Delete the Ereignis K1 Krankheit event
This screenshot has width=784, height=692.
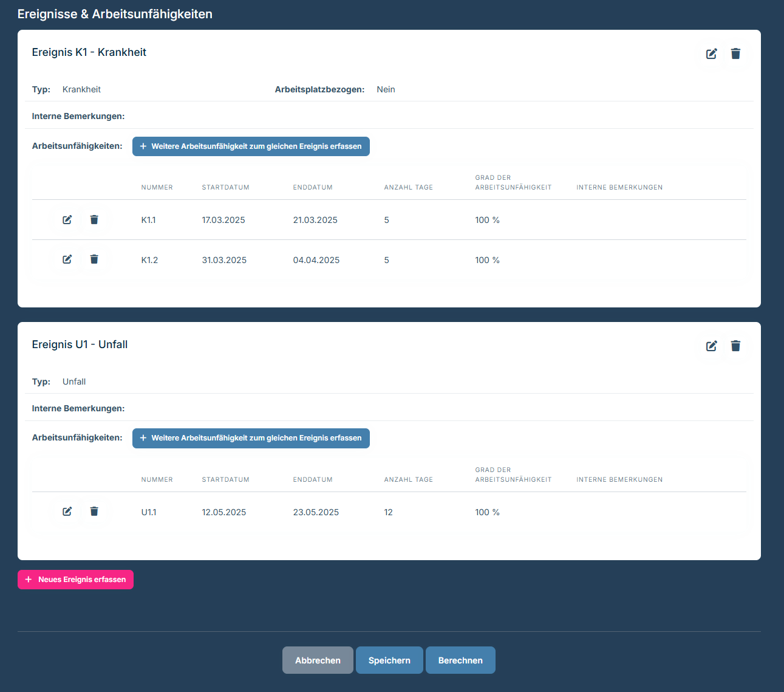click(x=735, y=54)
